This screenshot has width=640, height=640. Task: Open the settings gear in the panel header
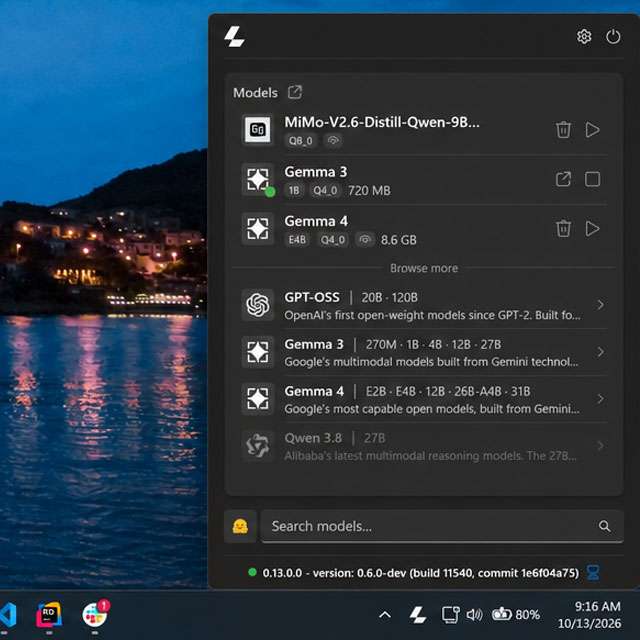point(584,37)
